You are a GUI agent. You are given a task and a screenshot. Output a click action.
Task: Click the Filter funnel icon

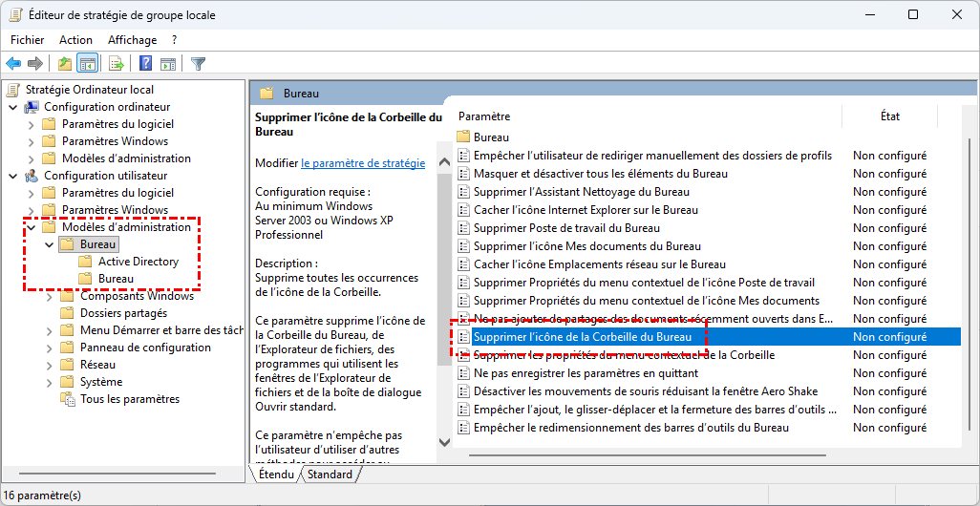pos(198,64)
